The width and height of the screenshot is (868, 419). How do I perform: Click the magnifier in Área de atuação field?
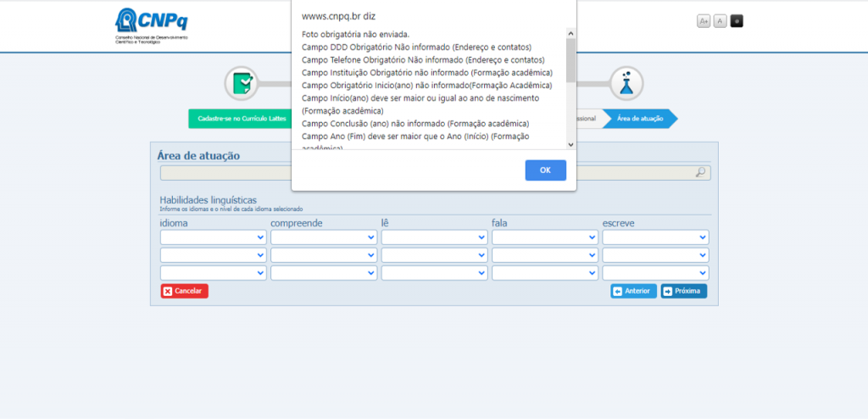(700, 173)
